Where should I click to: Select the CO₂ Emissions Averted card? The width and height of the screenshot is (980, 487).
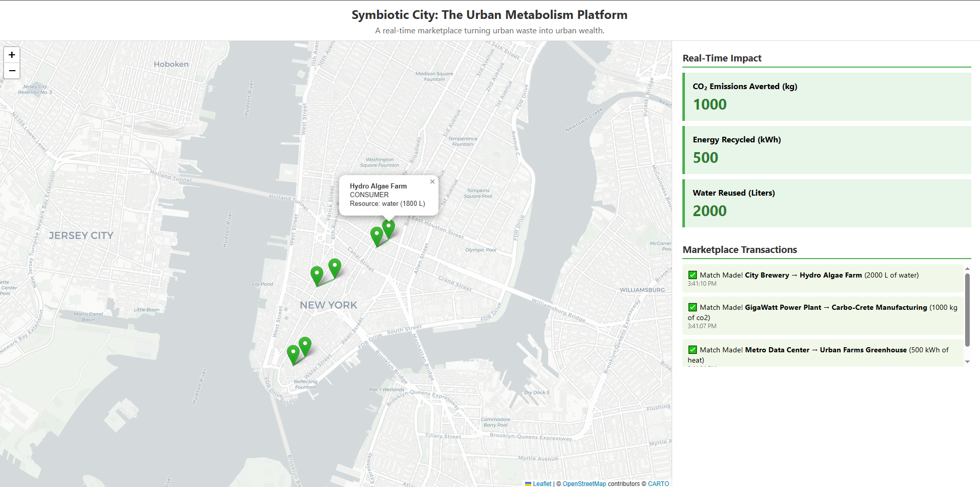827,97
